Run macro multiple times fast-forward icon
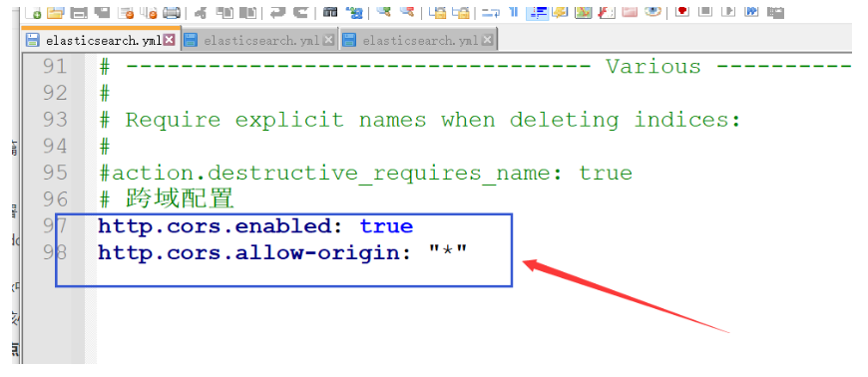Image resolution: width=868 pixels, height=377 pixels. (x=751, y=11)
